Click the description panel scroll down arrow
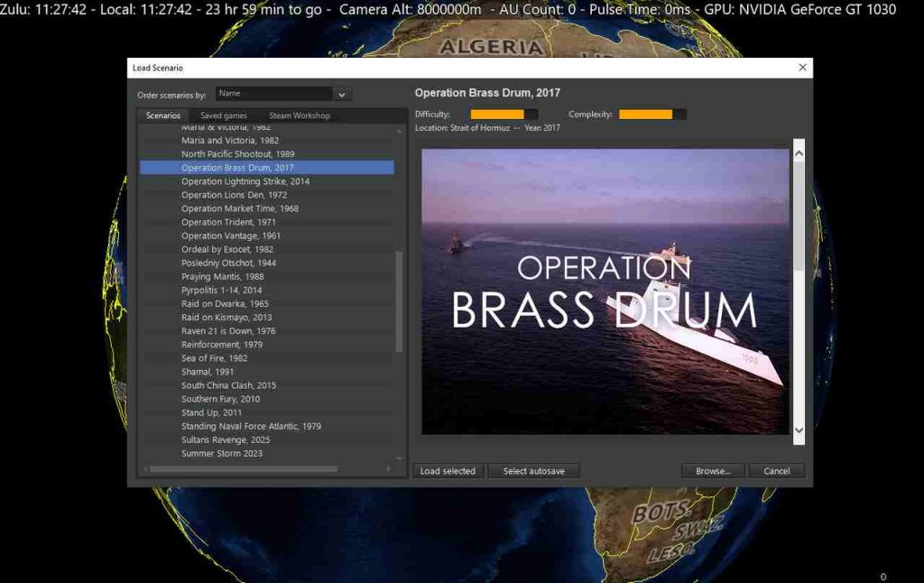The height and width of the screenshot is (583, 924). 799,430
